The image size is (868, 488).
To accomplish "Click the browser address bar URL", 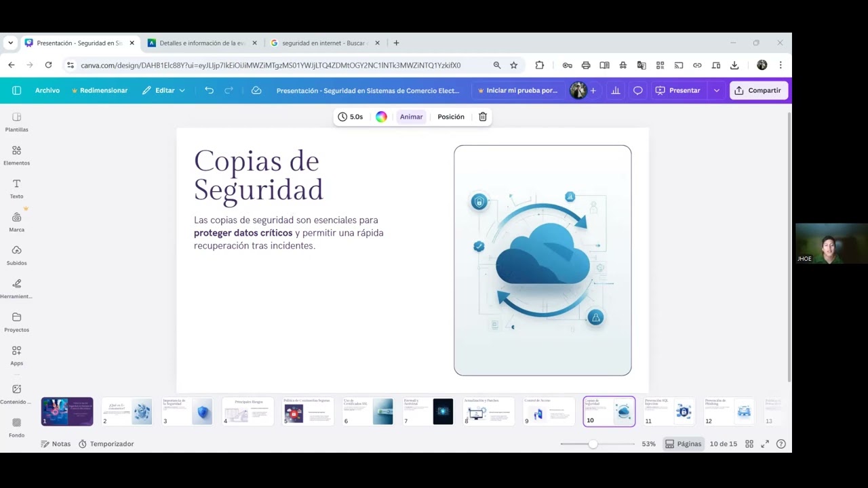I will pos(271,65).
